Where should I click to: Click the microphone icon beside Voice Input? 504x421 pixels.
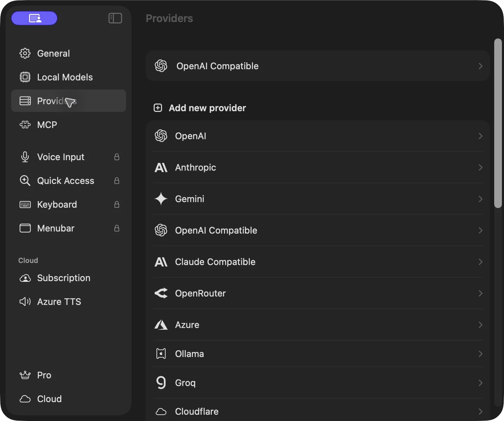coord(25,157)
